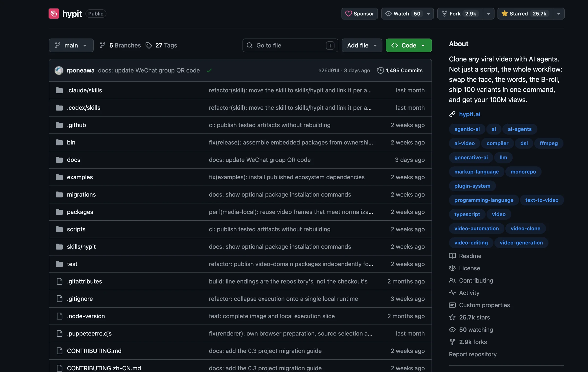Click the Sponsor button
588x372 pixels.
pos(359,14)
